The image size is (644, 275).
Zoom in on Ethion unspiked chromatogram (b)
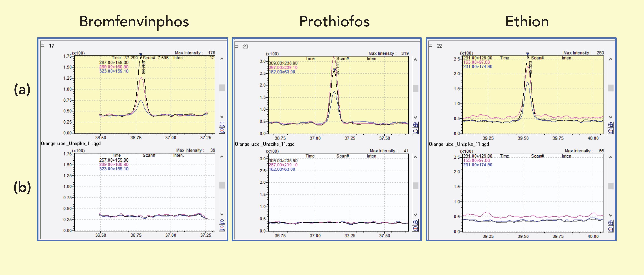[x=611, y=223]
